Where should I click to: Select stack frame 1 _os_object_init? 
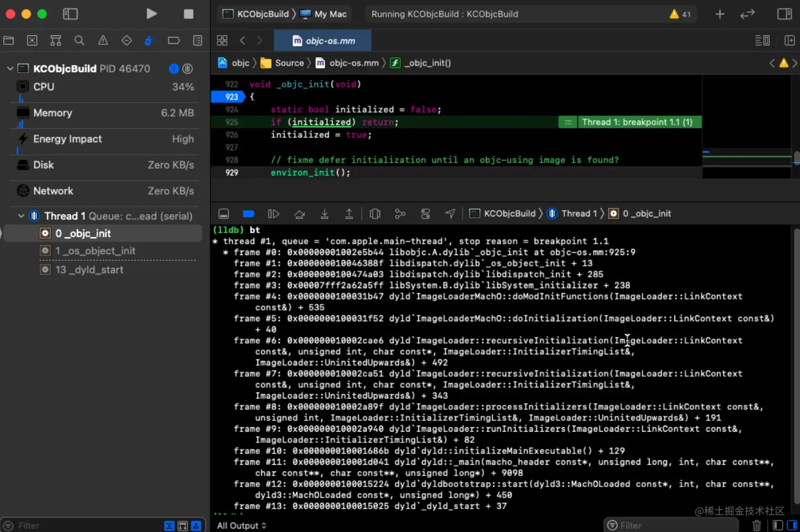103,251
